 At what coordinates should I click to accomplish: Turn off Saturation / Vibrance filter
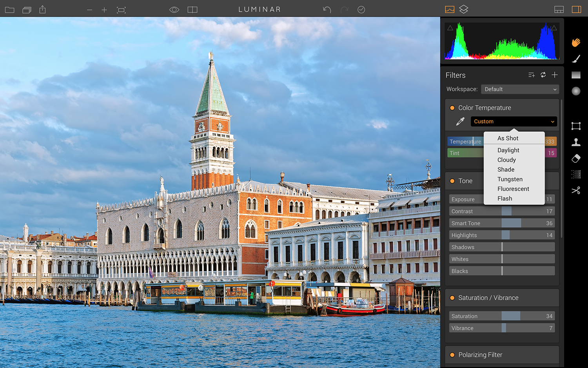[x=452, y=298]
